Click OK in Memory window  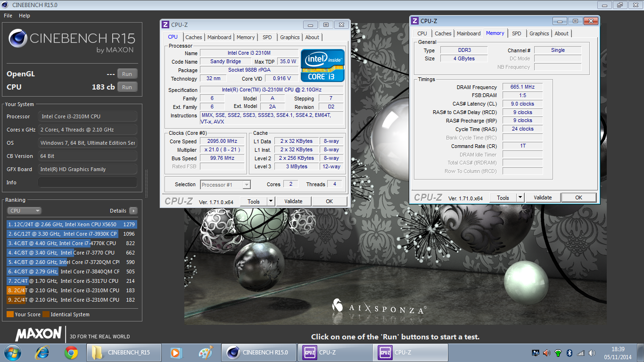click(578, 197)
